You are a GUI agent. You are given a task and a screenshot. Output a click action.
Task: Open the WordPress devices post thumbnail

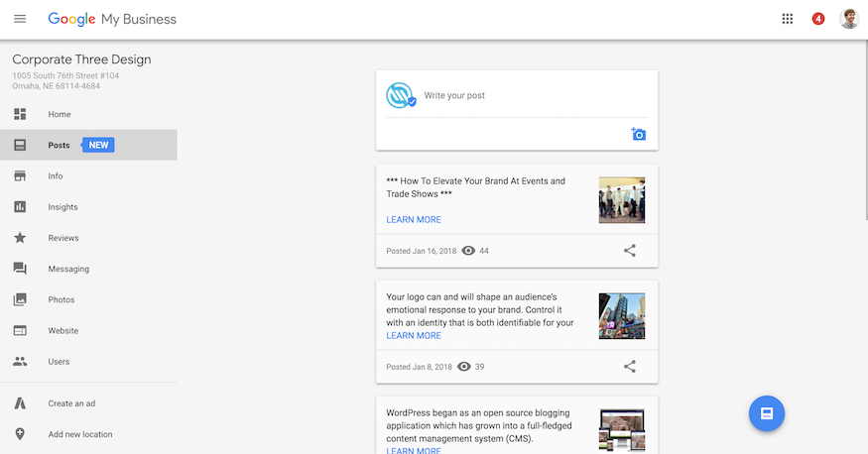(622, 431)
